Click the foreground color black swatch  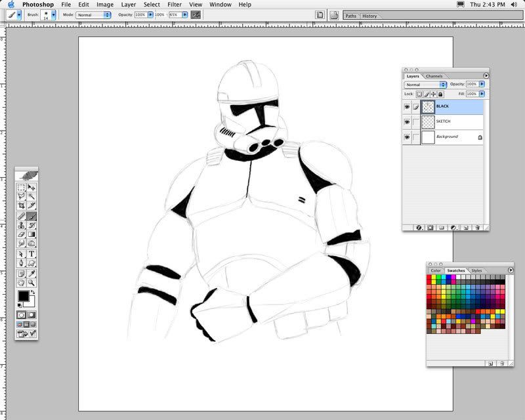tap(23, 296)
